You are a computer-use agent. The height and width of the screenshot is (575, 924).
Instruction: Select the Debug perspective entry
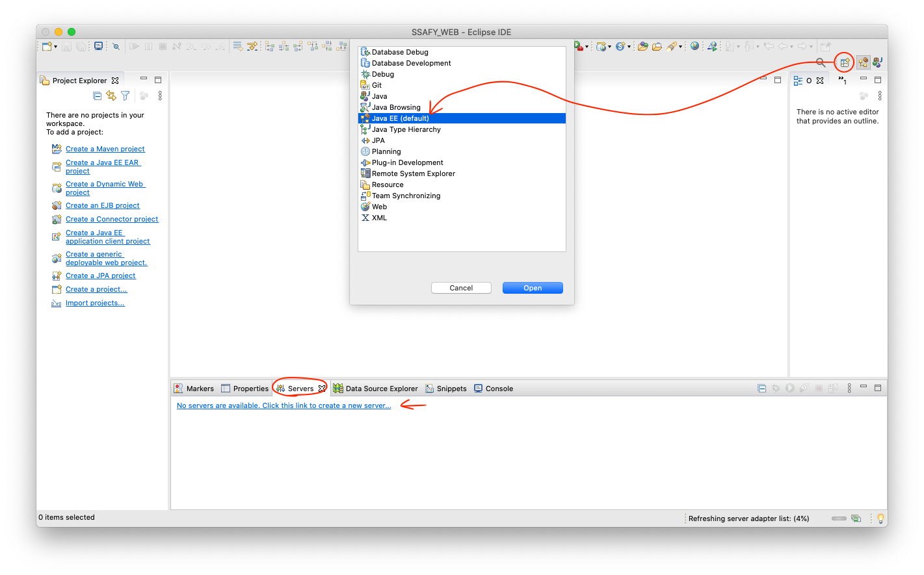[462, 74]
